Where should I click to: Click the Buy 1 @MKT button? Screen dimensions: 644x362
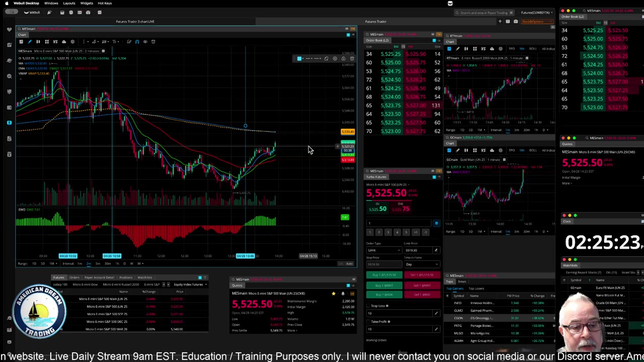pyautogui.click(x=384, y=285)
